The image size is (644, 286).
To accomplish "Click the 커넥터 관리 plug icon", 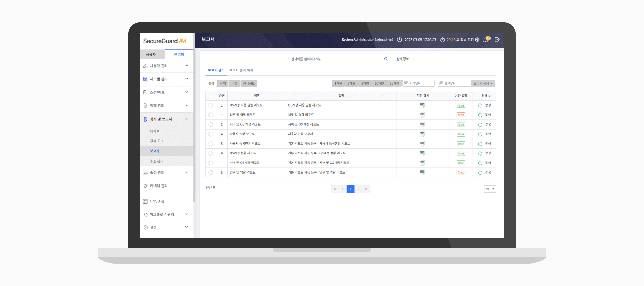I will (x=145, y=186).
